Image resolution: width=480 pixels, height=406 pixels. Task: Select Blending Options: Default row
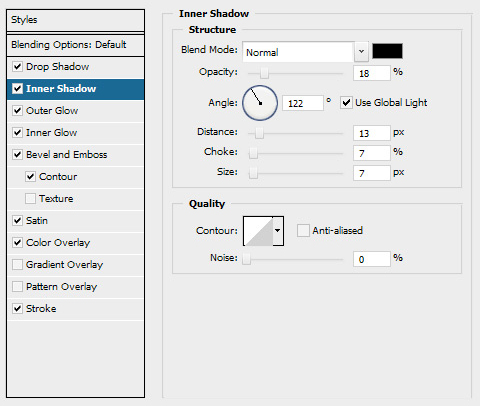point(75,45)
